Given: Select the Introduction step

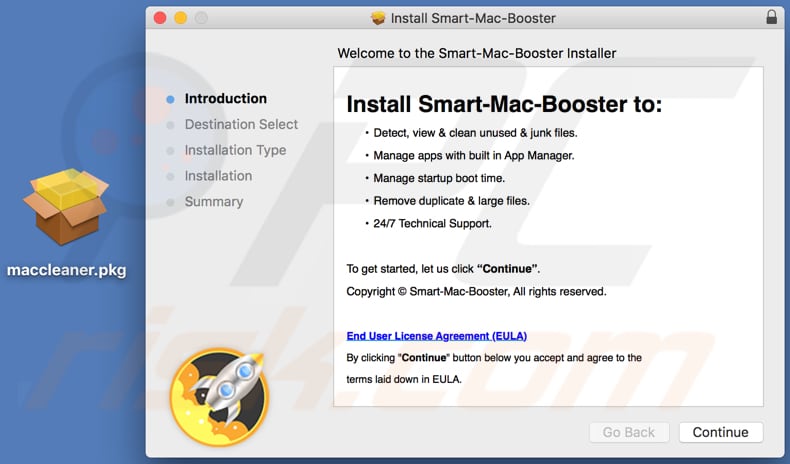Looking at the screenshot, I should tap(225, 99).
